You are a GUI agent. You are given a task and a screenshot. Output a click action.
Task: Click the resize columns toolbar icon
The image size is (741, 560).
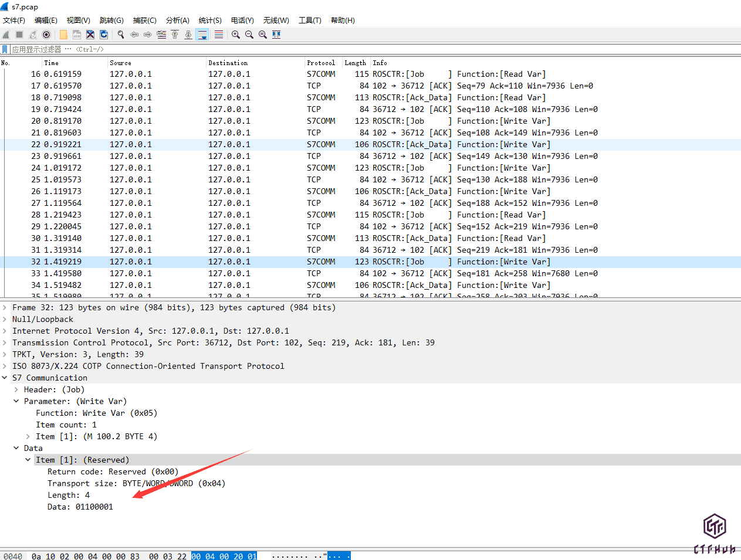pyautogui.click(x=276, y=35)
